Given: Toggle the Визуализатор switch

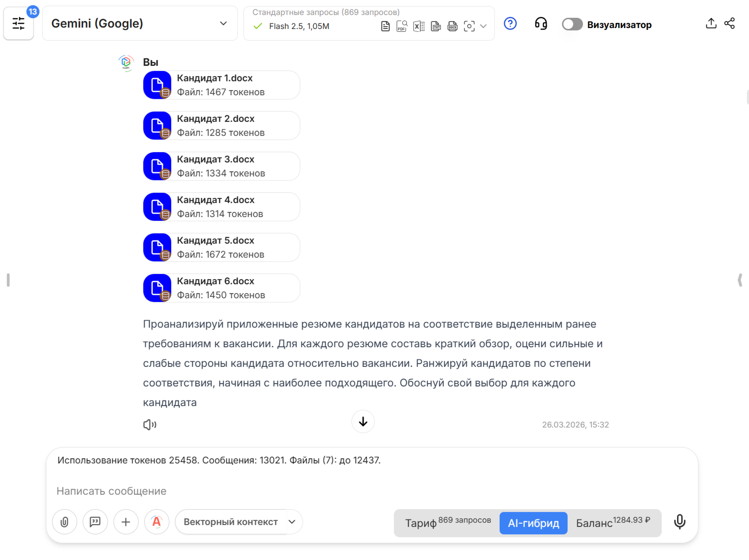Looking at the screenshot, I should [x=572, y=24].
